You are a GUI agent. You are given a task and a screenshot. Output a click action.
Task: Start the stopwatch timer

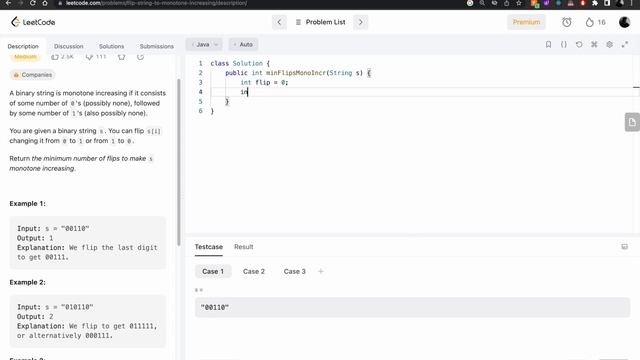coord(567,22)
